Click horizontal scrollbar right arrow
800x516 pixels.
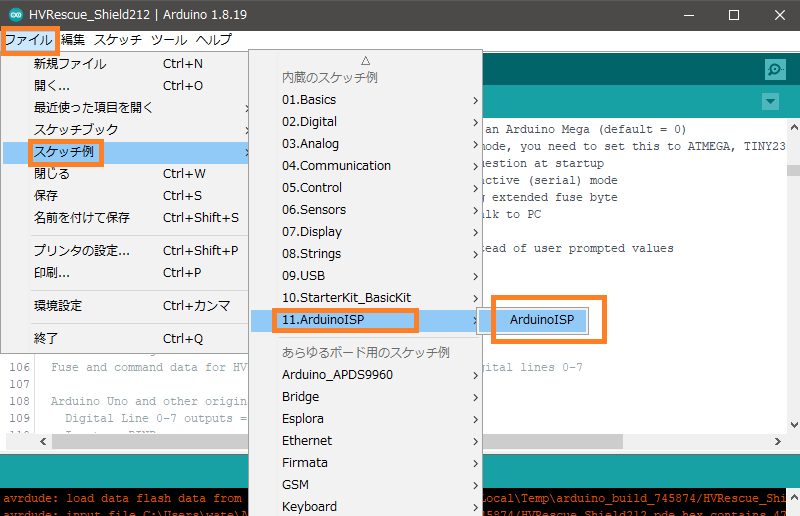[778, 441]
